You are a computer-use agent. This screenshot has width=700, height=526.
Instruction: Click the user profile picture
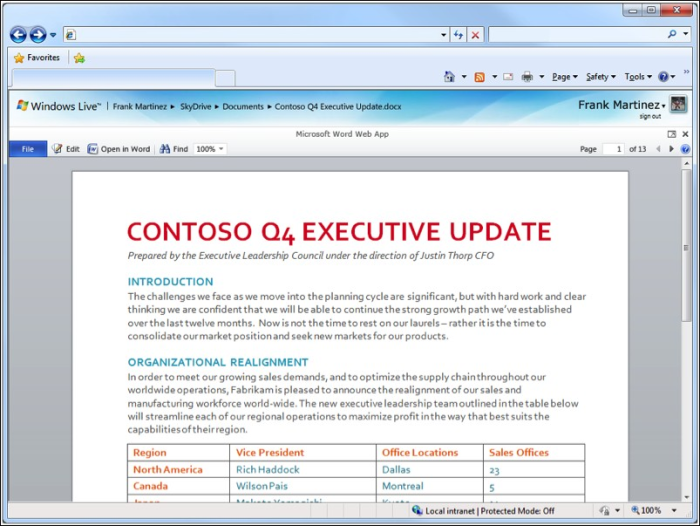pyautogui.click(x=678, y=104)
